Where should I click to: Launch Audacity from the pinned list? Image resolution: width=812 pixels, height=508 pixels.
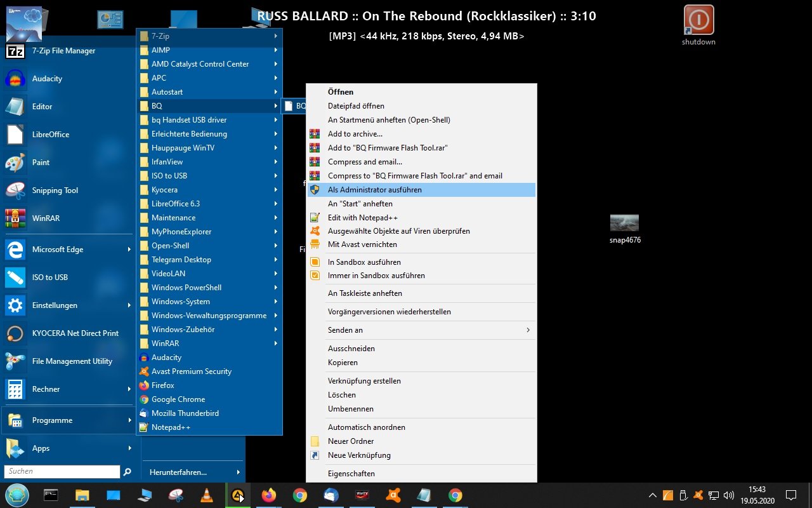click(x=68, y=79)
